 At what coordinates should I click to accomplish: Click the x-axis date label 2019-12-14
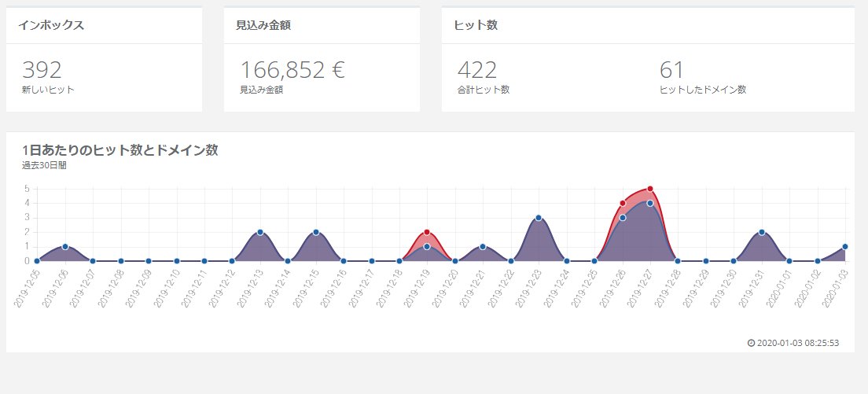coord(278,288)
